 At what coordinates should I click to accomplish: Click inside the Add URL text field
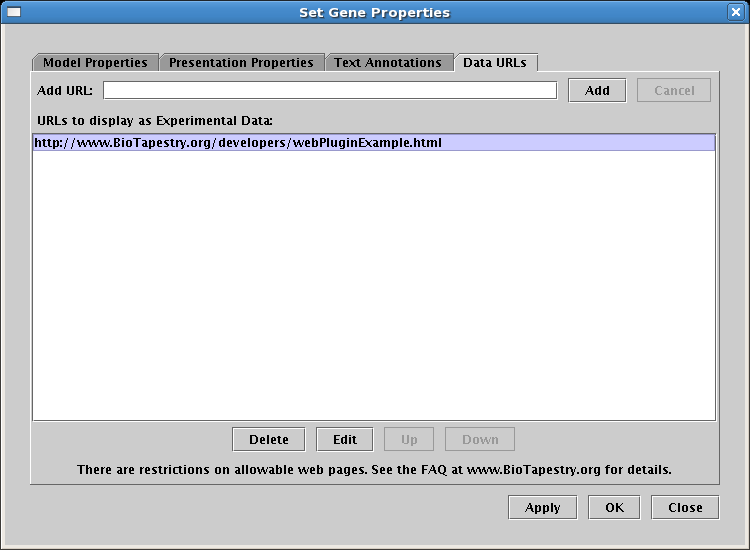(x=329, y=90)
